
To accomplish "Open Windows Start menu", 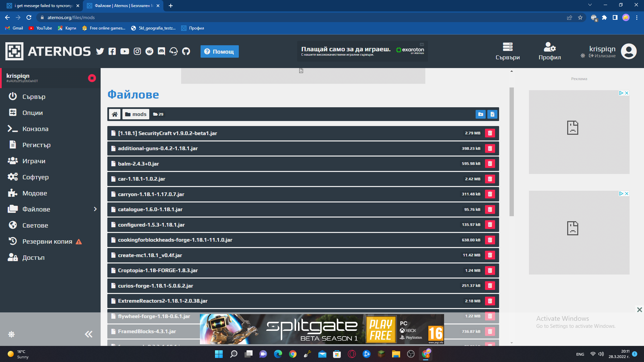I will point(219,354).
